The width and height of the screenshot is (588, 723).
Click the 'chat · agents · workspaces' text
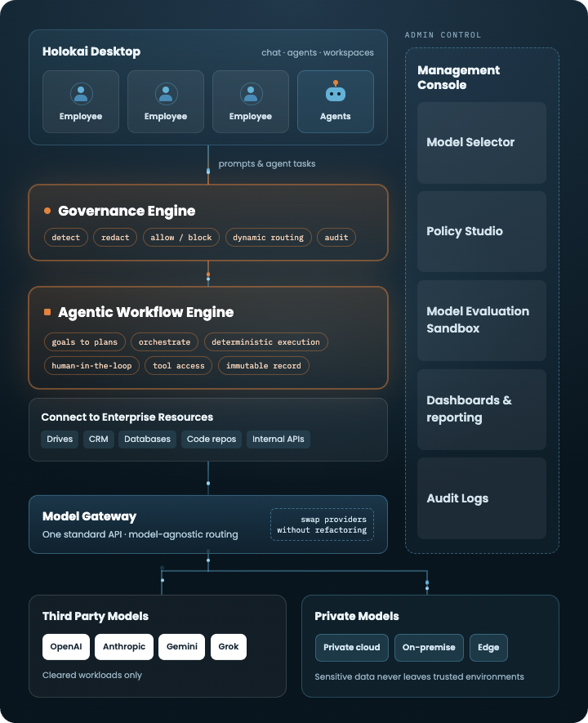pyautogui.click(x=318, y=52)
